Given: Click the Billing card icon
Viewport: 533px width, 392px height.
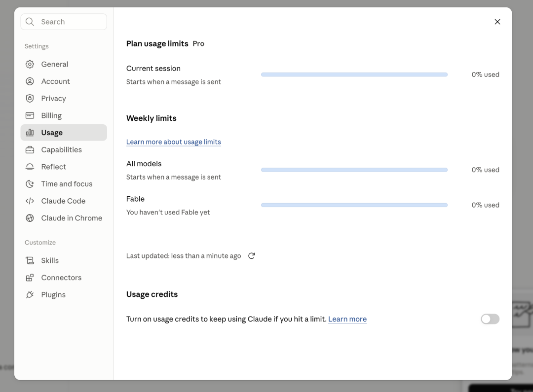Looking at the screenshot, I should click(x=30, y=115).
